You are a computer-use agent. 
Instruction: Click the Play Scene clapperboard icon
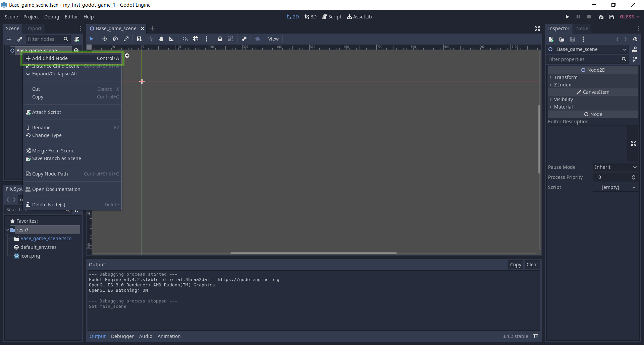(601, 17)
